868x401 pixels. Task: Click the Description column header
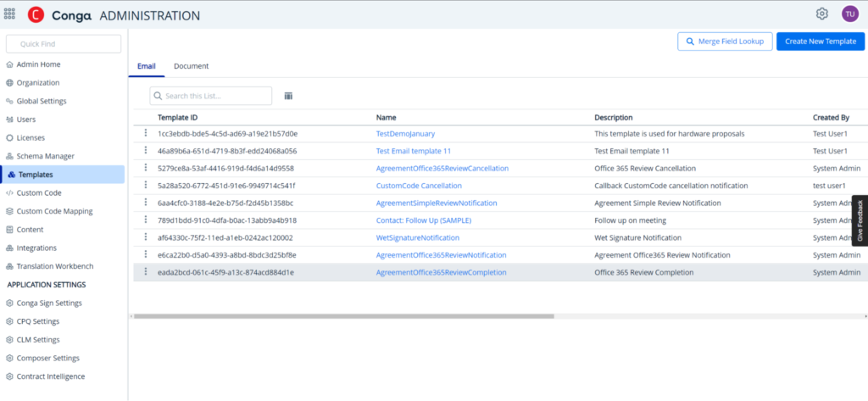click(x=614, y=118)
